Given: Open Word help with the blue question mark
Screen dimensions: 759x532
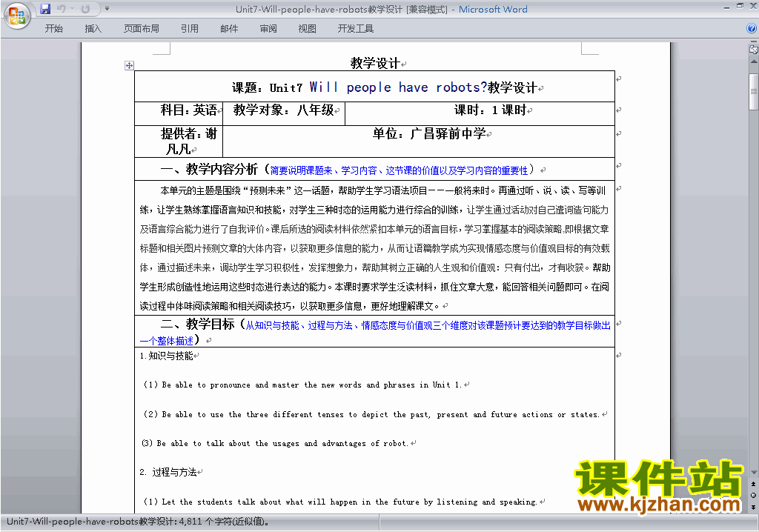Looking at the screenshot, I should (x=752, y=29).
